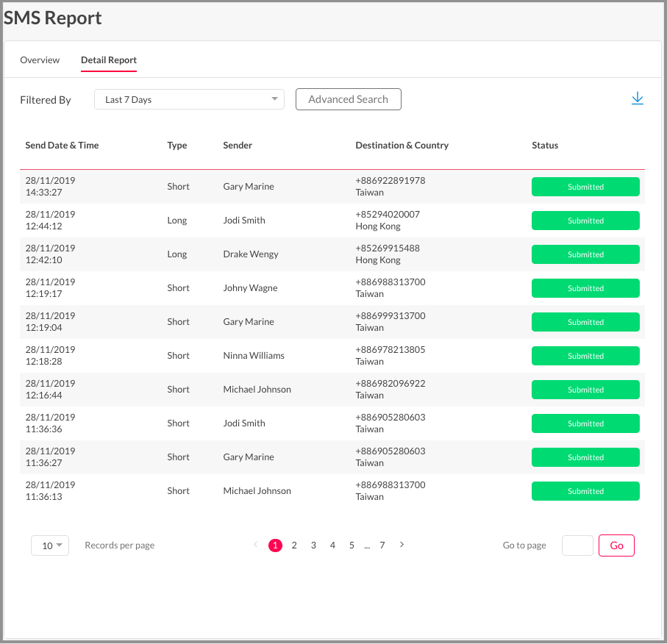This screenshot has height=644, width=667.
Task: Go to page 4
Action: [332, 545]
